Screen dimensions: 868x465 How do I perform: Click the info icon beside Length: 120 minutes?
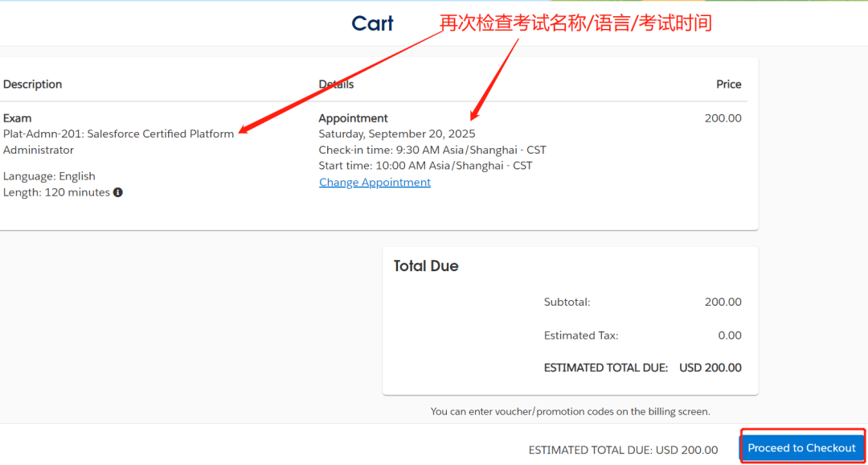pyautogui.click(x=118, y=192)
